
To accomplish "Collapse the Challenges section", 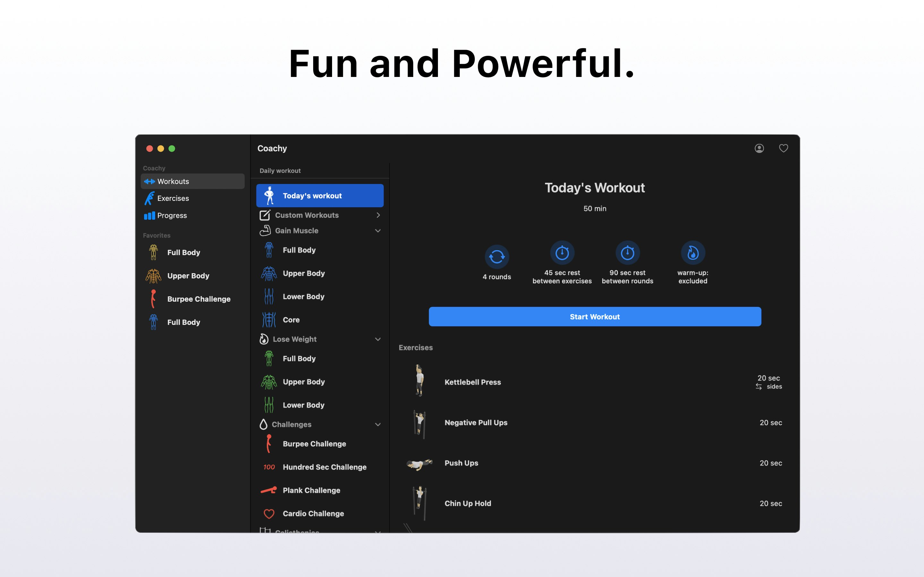I will click(x=378, y=424).
